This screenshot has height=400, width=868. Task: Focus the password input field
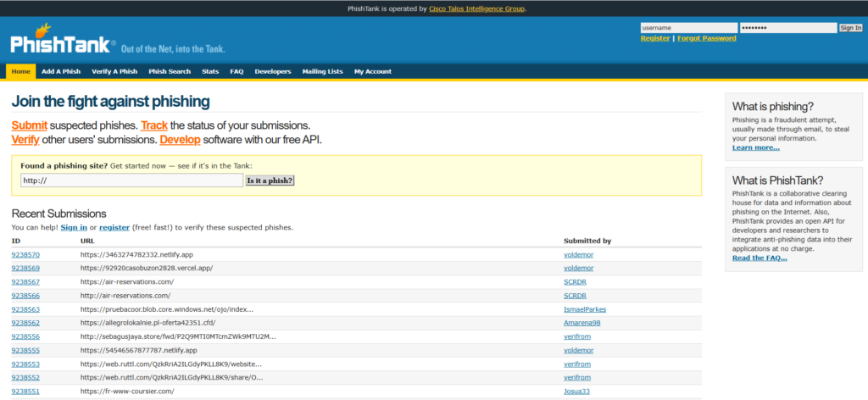point(787,28)
